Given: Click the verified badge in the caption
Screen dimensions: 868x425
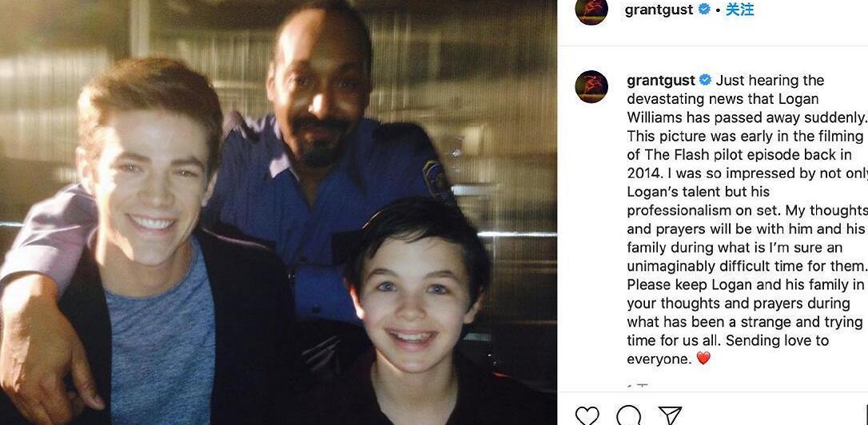Looking at the screenshot, I should [x=705, y=80].
